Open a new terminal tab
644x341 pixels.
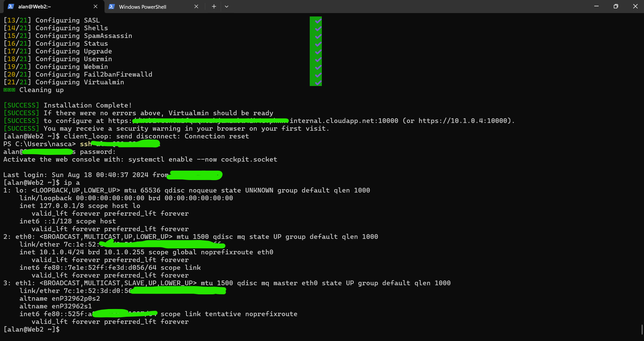point(214,7)
